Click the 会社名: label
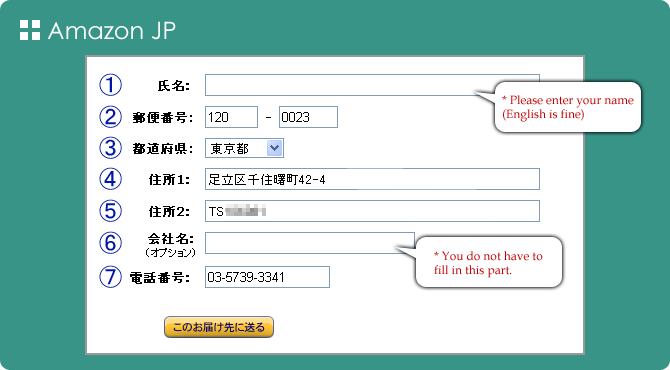670x370 pixels. click(171, 238)
